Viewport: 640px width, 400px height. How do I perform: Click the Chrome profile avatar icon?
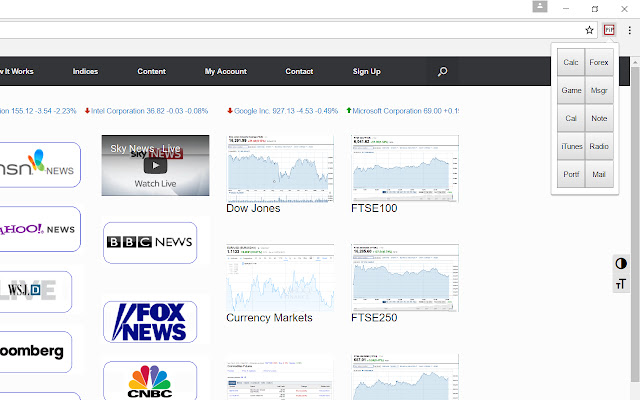click(x=540, y=7)
